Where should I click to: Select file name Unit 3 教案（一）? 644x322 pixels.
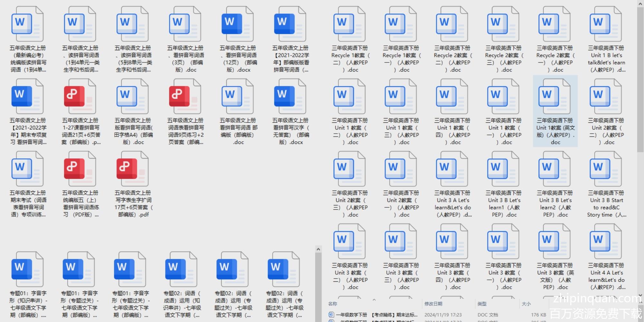[503, 276]
